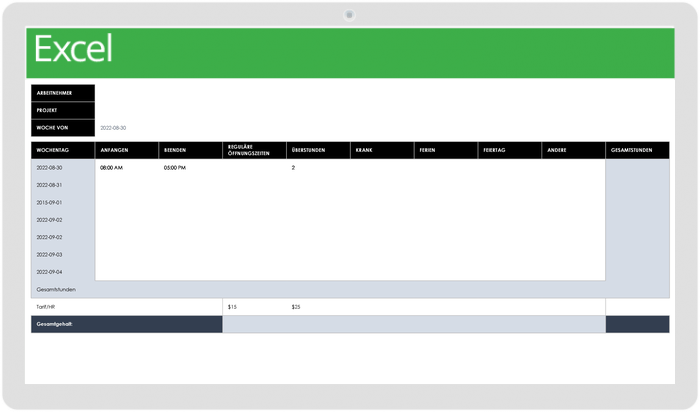Select the overtime value 2 cell
700x412 pixels.
click(318, 168)
